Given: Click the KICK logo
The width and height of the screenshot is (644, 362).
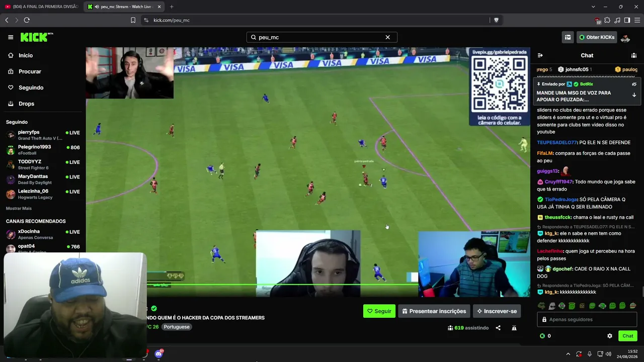Looking at the screenshot, I should coord(37,37).
